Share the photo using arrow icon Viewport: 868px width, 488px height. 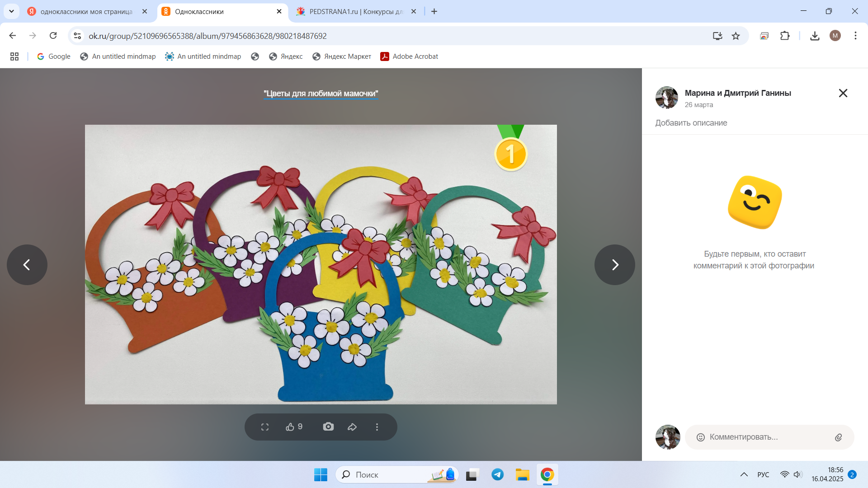tap(352, 427)
